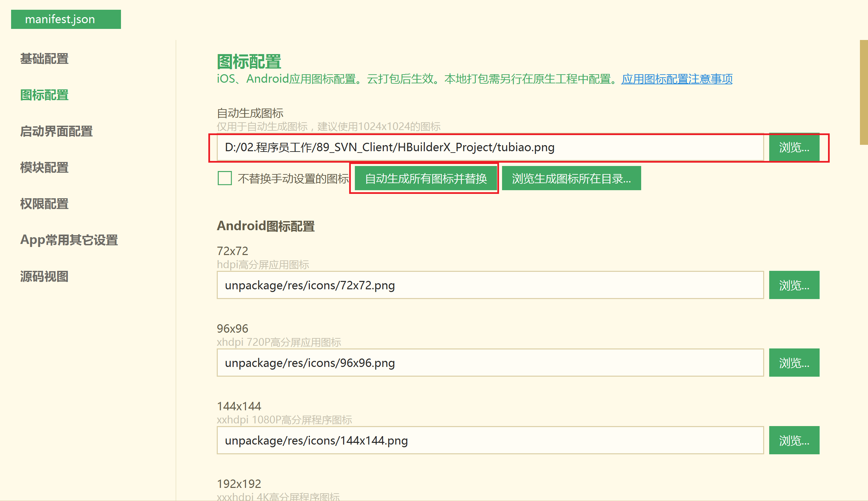The height and width of the screenshot is (501, 868).
Task: Select 基础配置 in the sidebar
Action: click(x=44, y=59)
